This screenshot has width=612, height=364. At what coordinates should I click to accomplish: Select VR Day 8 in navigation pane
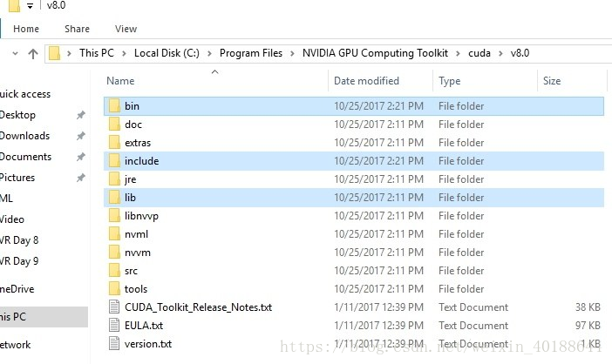tap(19, 240)
